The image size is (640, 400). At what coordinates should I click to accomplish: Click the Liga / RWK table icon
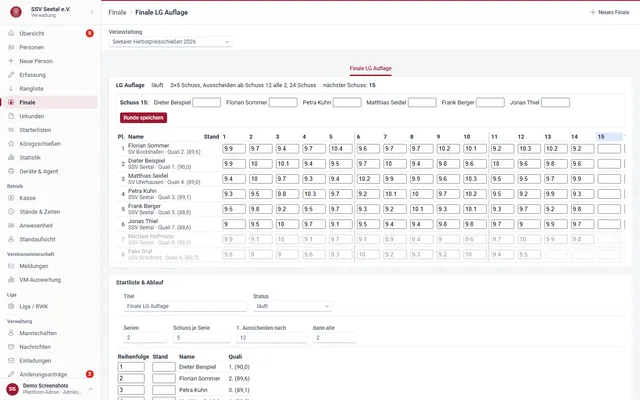tap(11, 306)
